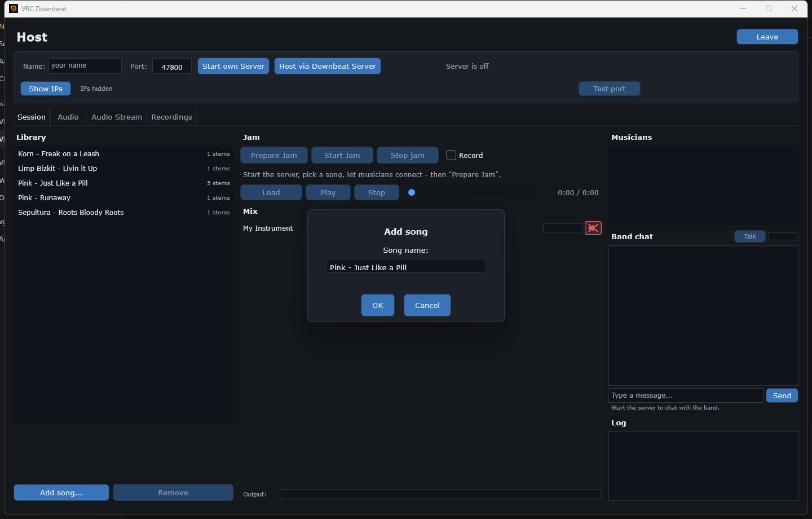Click the Prepare Jam button
The width and height of the screenshot is (812, 519).
pos(274,155)
